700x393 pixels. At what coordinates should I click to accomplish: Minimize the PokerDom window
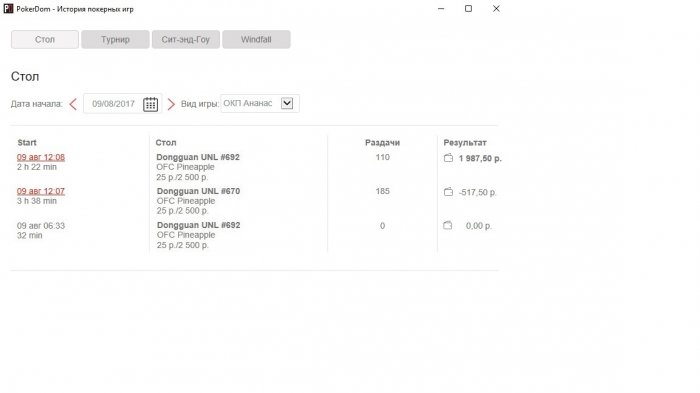tap(441, 8)
